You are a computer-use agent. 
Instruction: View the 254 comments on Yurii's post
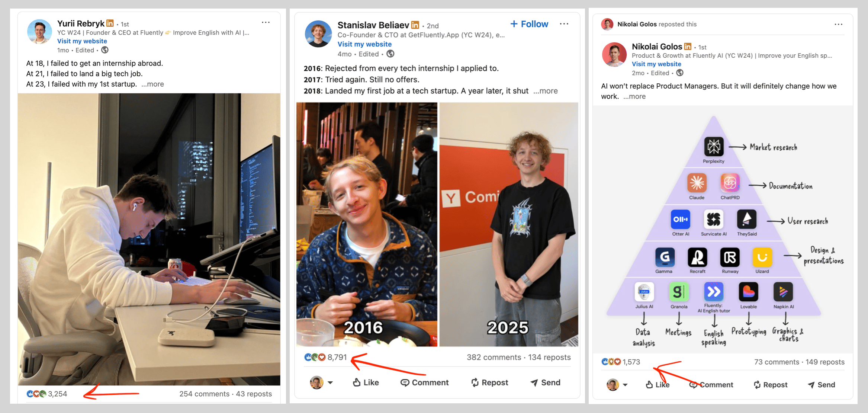click(204, 394)
